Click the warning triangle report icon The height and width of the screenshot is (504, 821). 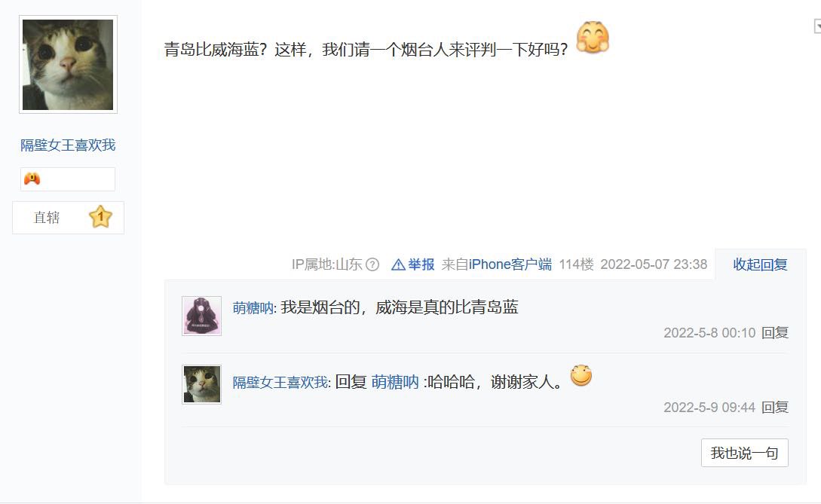click(399, 265)
